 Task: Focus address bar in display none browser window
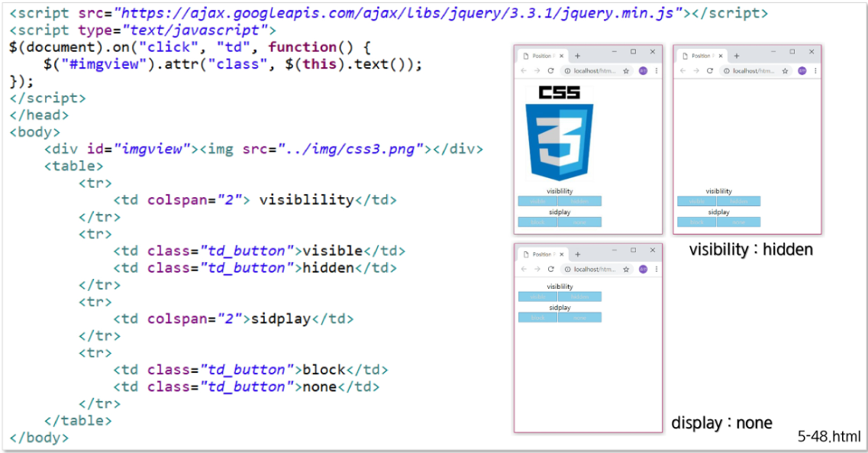tap(596, 269)
